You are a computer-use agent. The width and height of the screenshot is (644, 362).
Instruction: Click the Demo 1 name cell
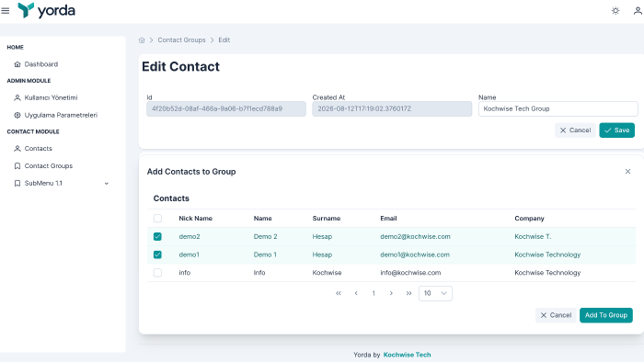(x=265, y=255)
